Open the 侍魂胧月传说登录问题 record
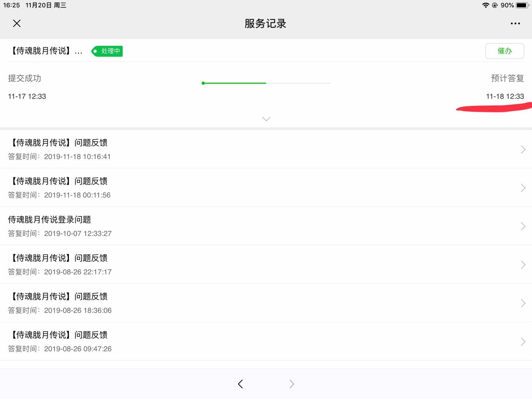The height and width of the screenshot is (399, 532). click(236, 226)
